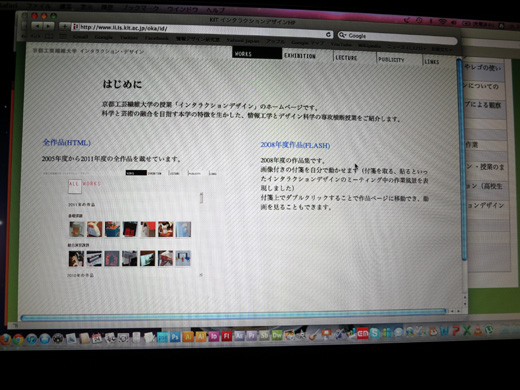This screenshot has width=520, height=390.
Task: Launch Skype from the dock
Action: [375, 333]
